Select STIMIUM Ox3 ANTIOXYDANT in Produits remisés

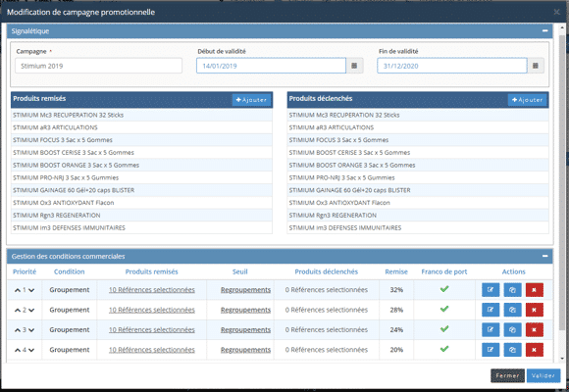pyautogui.click(x=141, y=203)
